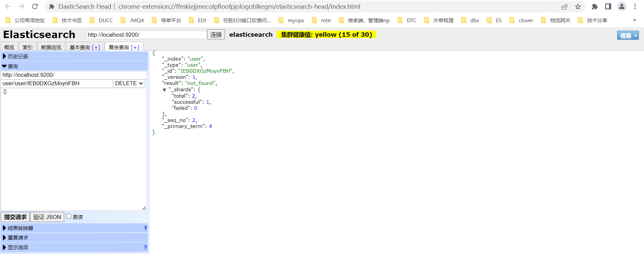Click the query base URL field

click(74, 75)
